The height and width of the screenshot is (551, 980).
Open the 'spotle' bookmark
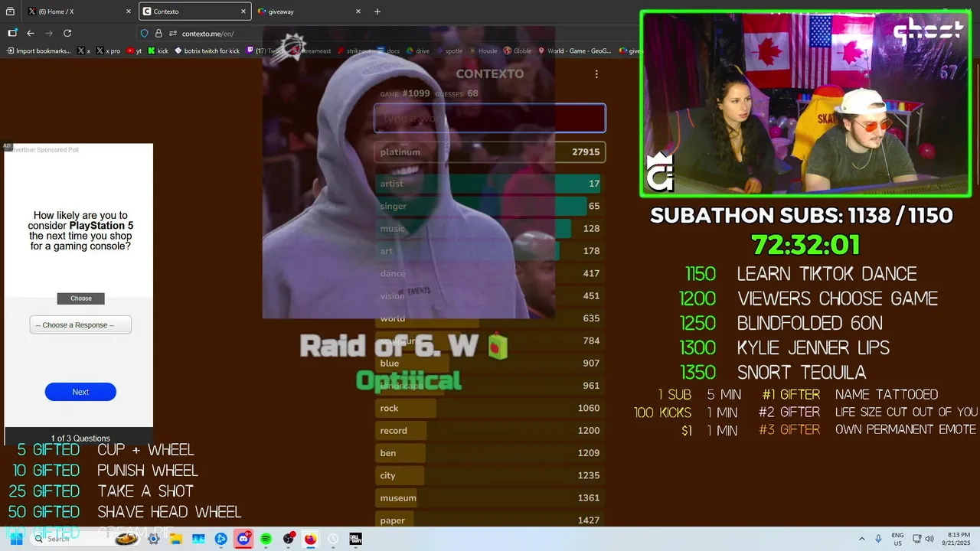point(449,51)
